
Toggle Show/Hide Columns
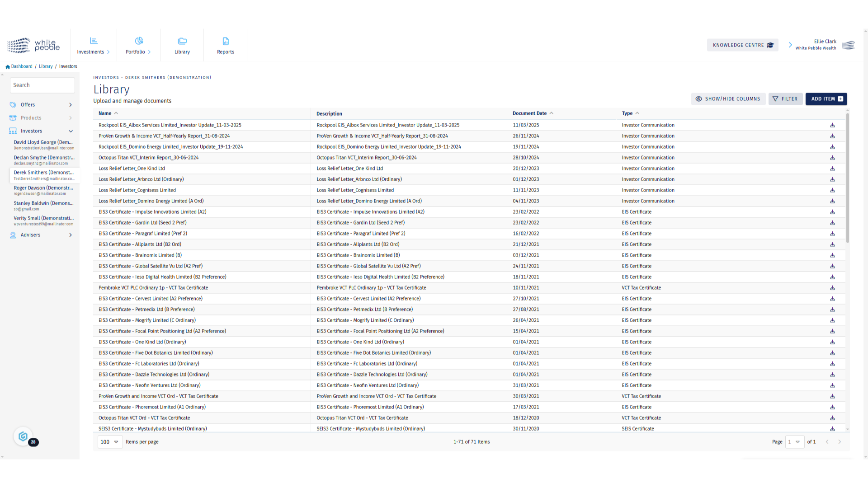(x=728, y=99)
